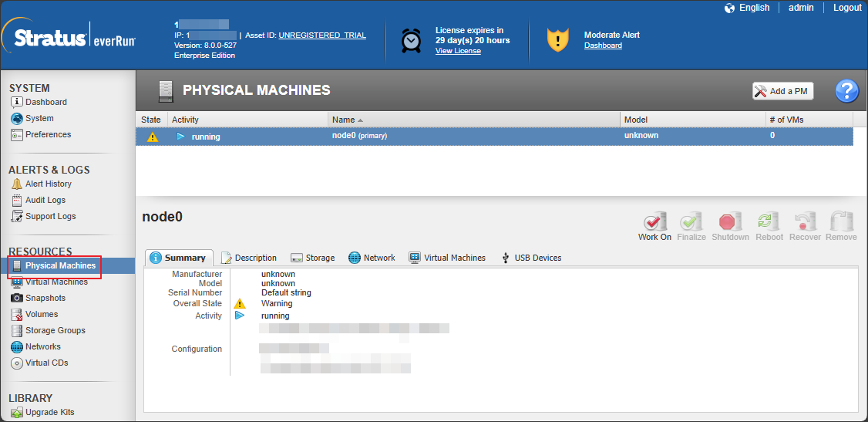This screenshot has height=422, width=868.
Task: Sort by the Name column header
Action: (474, 120)
